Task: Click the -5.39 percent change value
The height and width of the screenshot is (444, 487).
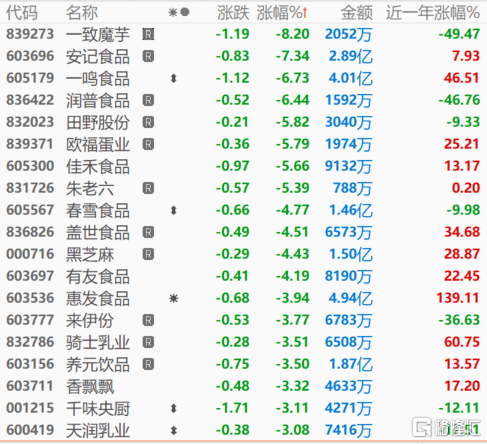Action: coord(293,188)
